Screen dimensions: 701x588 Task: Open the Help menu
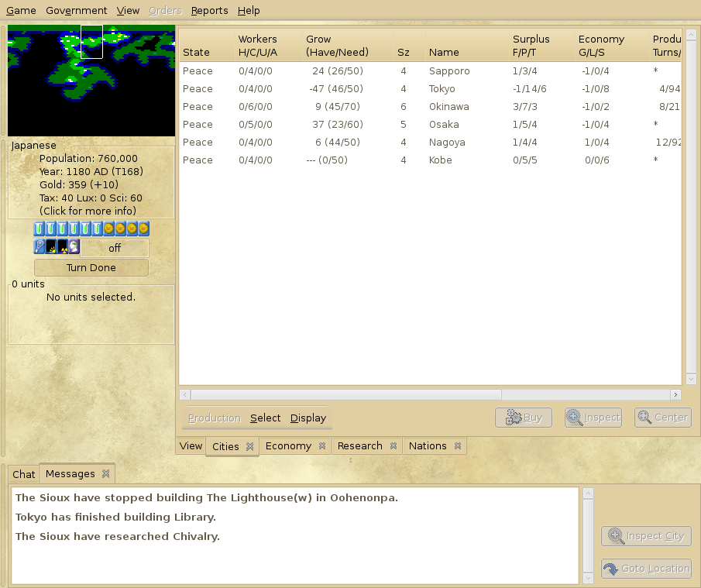point(249,10)
